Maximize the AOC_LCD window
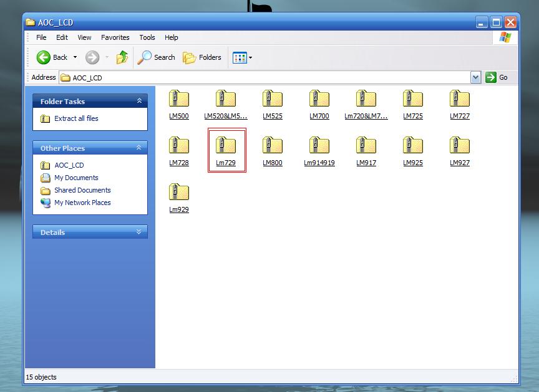The height and width of the screenshot is (392, 539). pyautogui.click(x=496, y=22)
